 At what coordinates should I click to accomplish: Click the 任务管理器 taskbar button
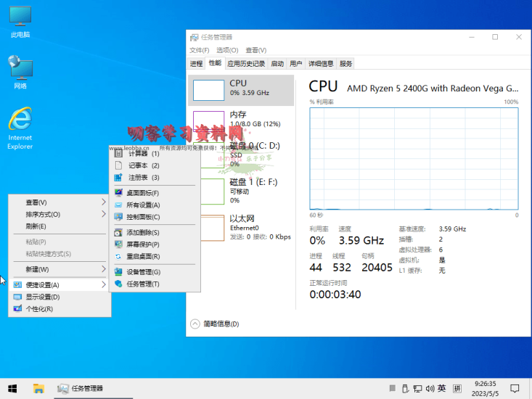click(x=94, y=389)
